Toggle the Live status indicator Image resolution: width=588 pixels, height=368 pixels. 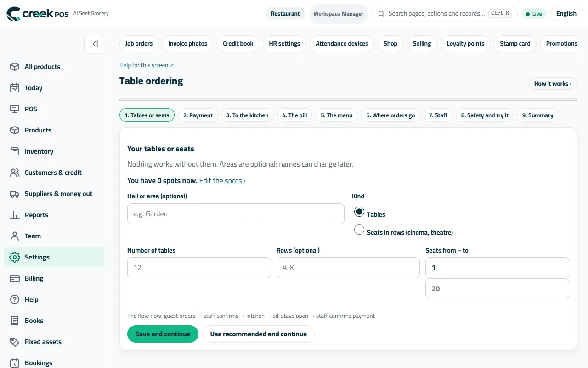(534, 14)
